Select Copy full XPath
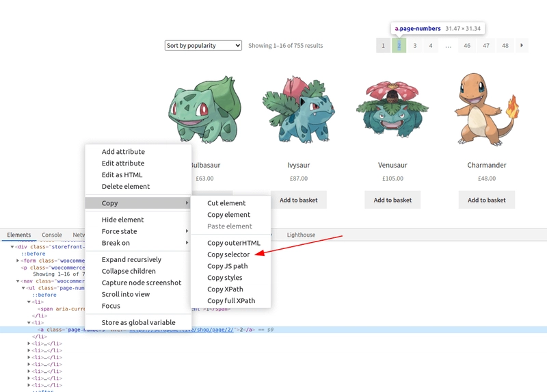This screenshot has height=392, width=547. (230, 300)
